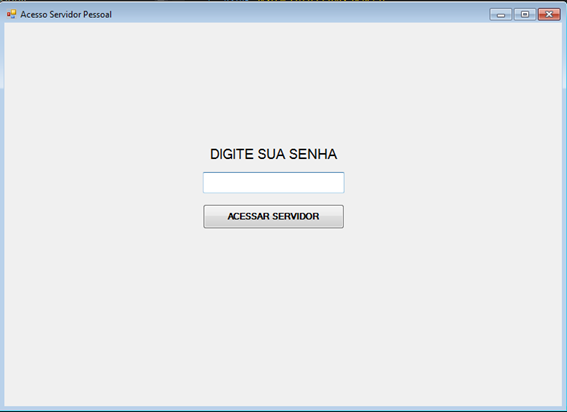Click the empty title bar area
Image resolution: width=567 pixels, height=412 pixels.
(300, 14)
